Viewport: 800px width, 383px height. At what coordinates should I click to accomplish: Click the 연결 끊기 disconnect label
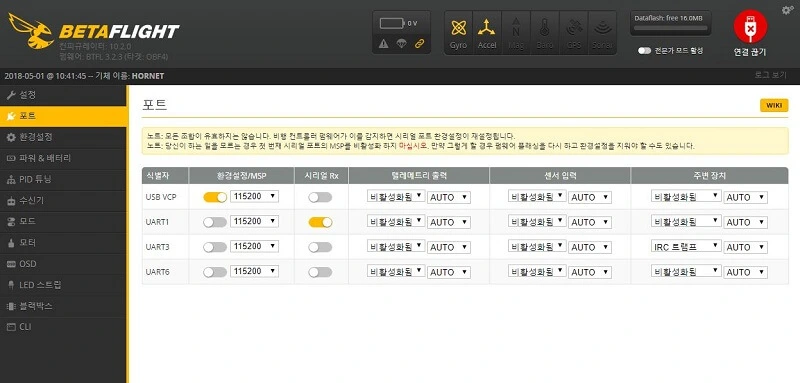750,52
